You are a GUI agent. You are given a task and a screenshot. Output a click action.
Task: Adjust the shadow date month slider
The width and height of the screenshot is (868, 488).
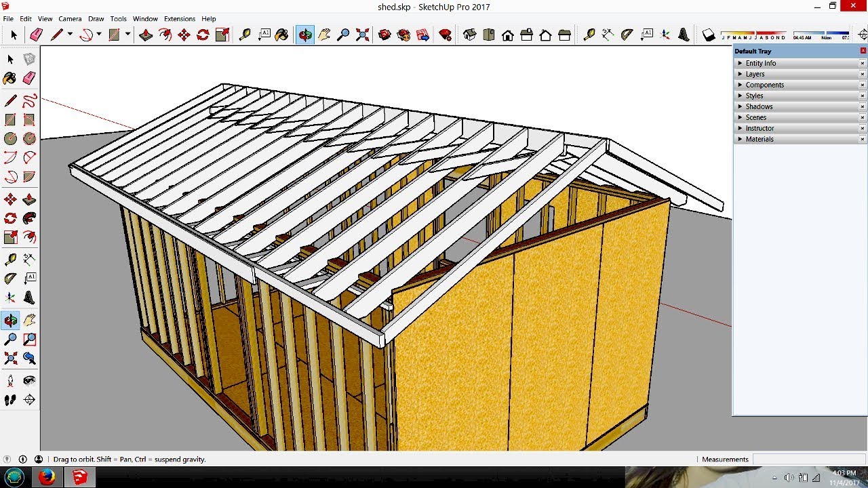[754, 35]
